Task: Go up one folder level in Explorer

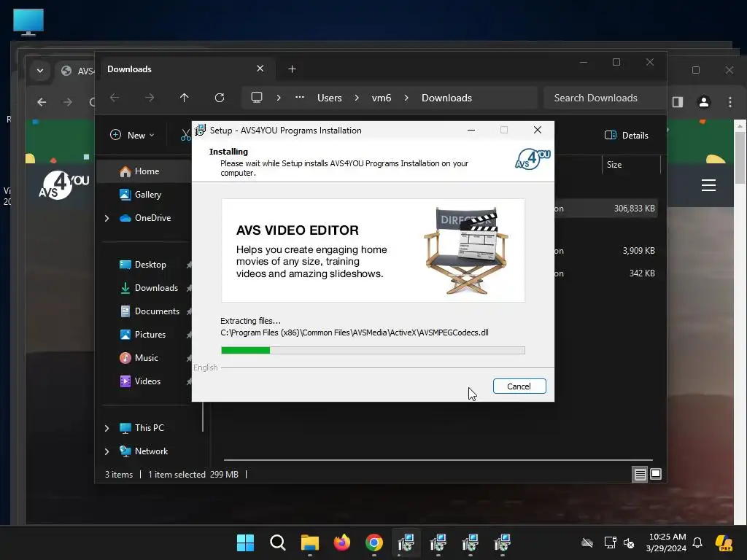Action: pyautogui.click(x=185, y=98)
